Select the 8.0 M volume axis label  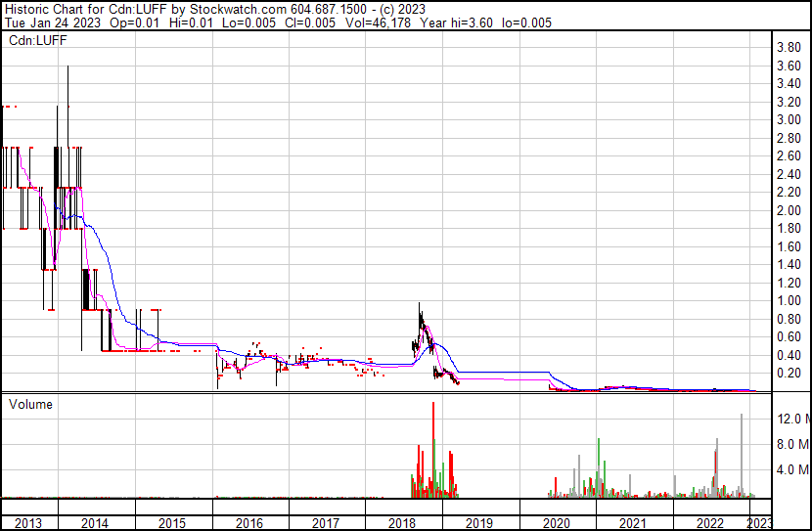792,444
